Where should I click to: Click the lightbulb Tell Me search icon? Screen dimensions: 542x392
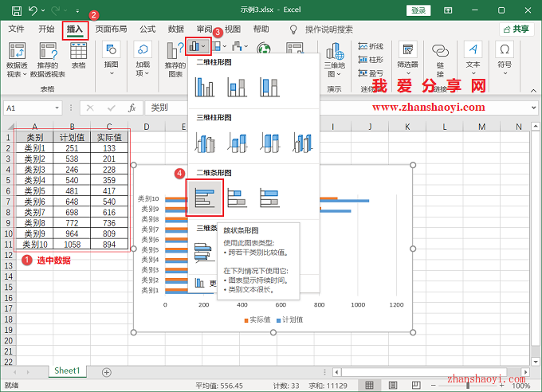293,29
